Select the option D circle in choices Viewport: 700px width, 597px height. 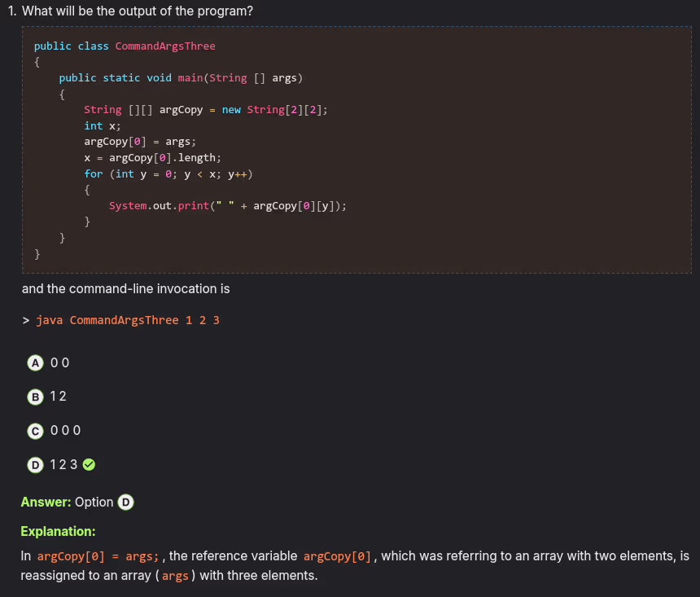pyautogui.click(x=35, y=464)
